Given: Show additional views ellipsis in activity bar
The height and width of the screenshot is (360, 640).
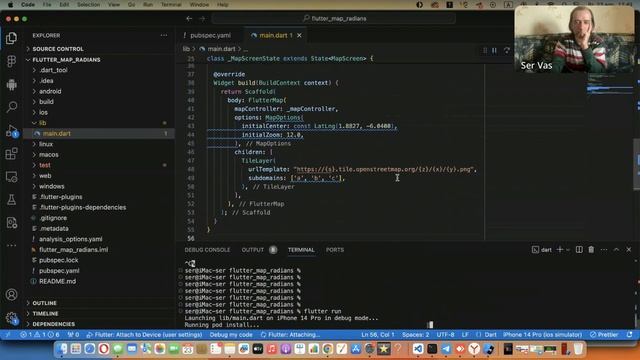Looking at the screenshot, I should tap(11, 245).
